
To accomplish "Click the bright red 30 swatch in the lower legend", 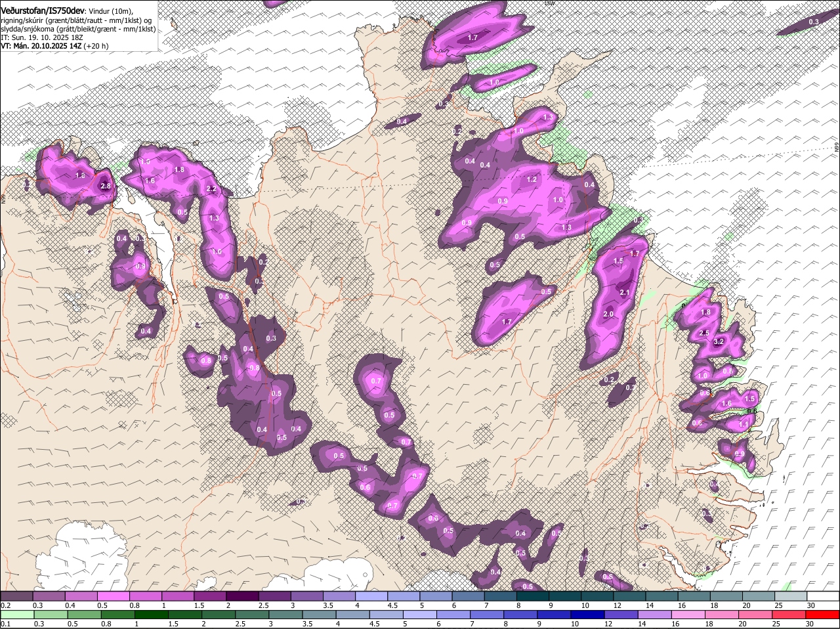I will [823, 615].
